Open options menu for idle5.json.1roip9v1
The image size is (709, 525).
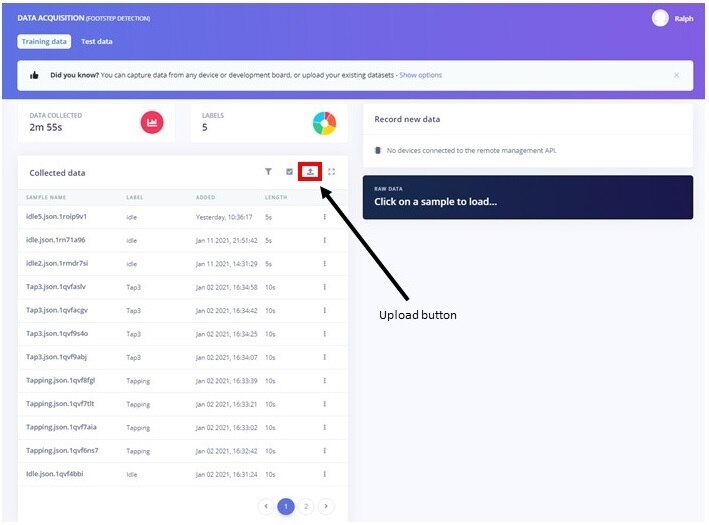click(x=325, y=217)
